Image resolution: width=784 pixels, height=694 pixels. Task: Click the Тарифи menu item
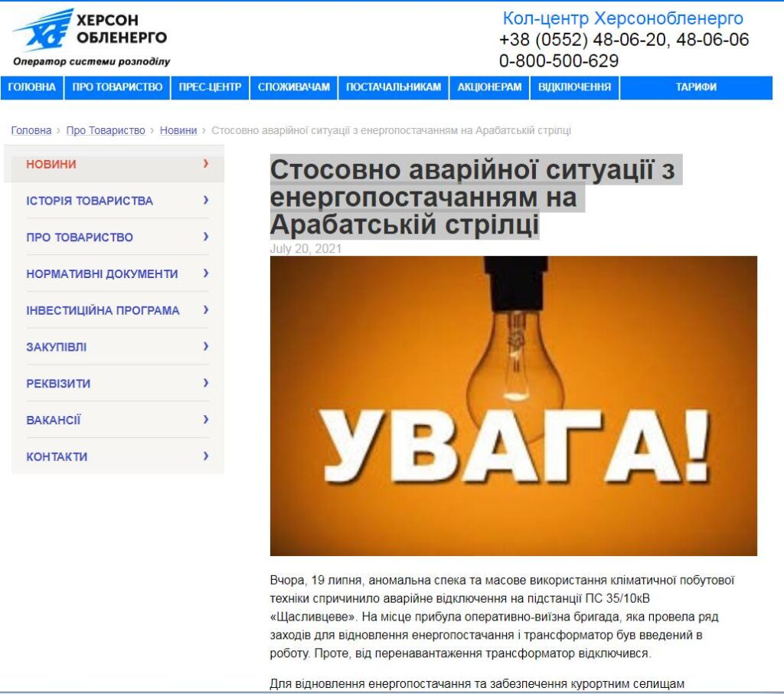(x=696, y=87)
